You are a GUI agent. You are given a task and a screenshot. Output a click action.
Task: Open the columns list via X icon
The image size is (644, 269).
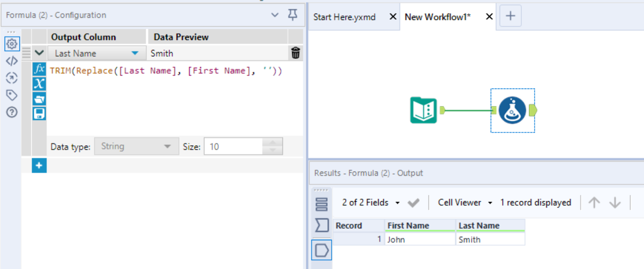click(x=39, y=84)
